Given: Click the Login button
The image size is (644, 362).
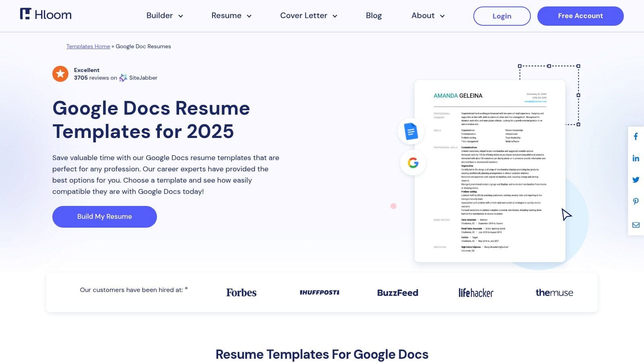Looking at the screenshot, I should tap(502, 16).
